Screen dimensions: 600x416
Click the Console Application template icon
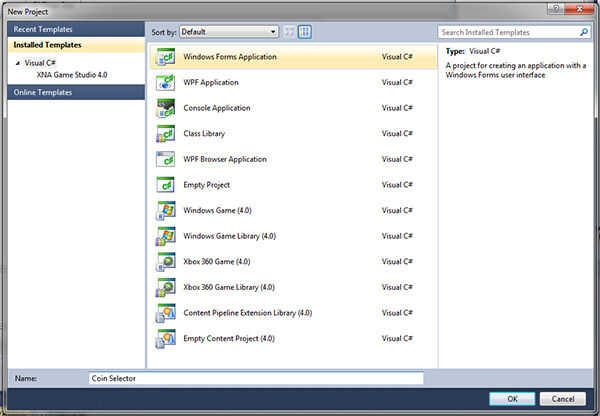[x=166, y=108]
